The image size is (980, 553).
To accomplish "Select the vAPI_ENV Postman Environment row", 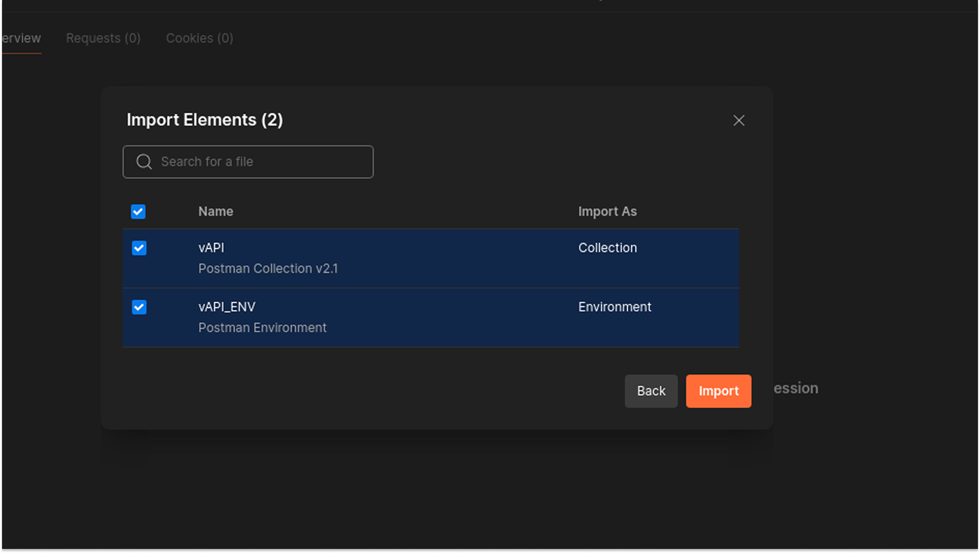I will pos(356,317).
